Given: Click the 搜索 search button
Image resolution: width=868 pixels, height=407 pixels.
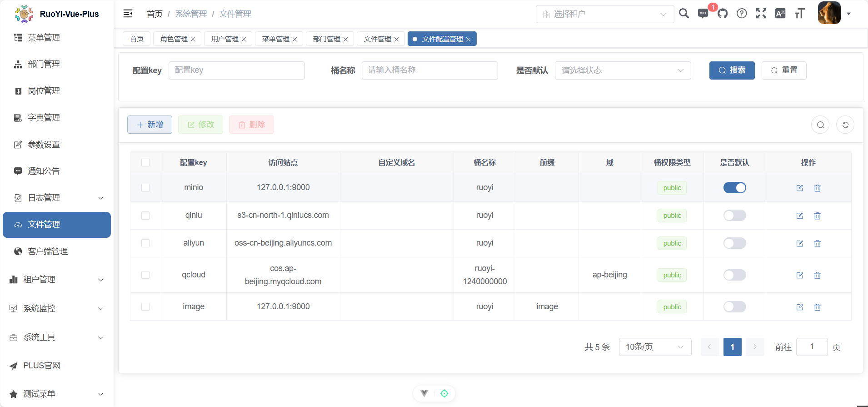Looking at the screenshot, I should point(732,70).
